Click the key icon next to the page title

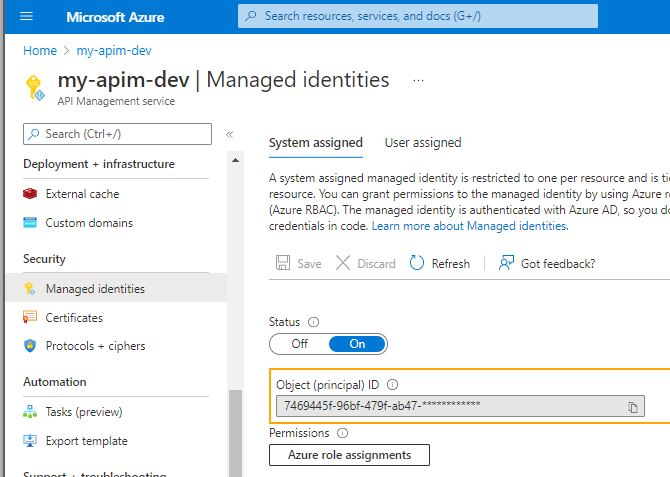coord(35,88)
